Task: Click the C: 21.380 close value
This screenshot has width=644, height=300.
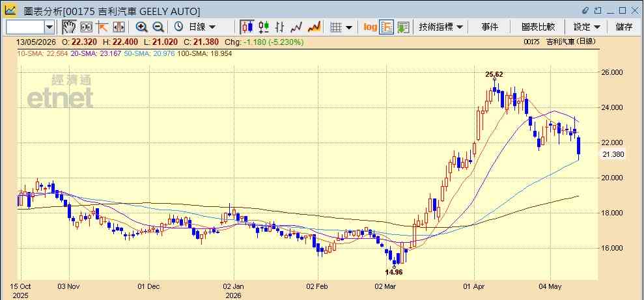Action: [x=202, y=42]
